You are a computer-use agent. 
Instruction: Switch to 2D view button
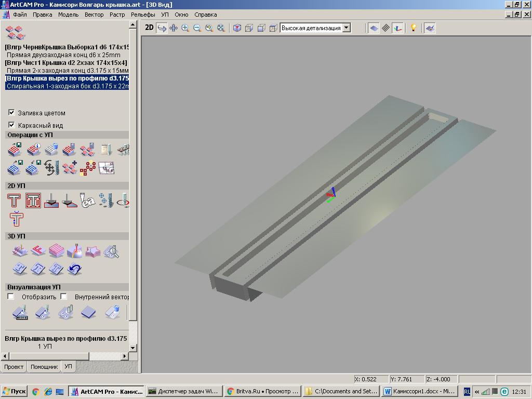coord(149,28)
